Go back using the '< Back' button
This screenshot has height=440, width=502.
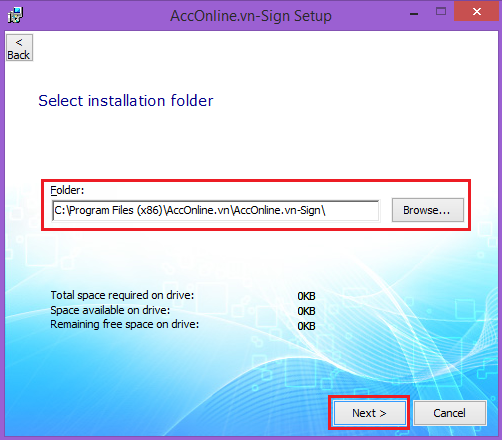[19, 47]
